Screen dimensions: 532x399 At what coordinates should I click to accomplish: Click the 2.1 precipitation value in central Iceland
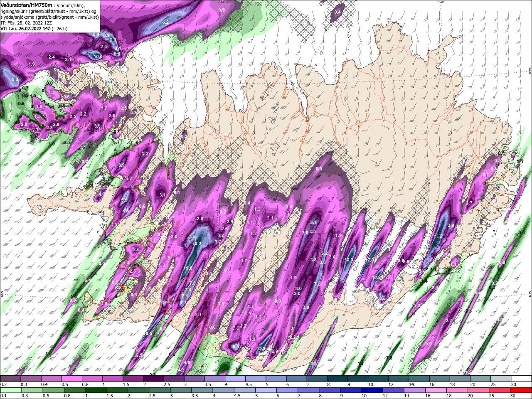(x=270, y=218)
